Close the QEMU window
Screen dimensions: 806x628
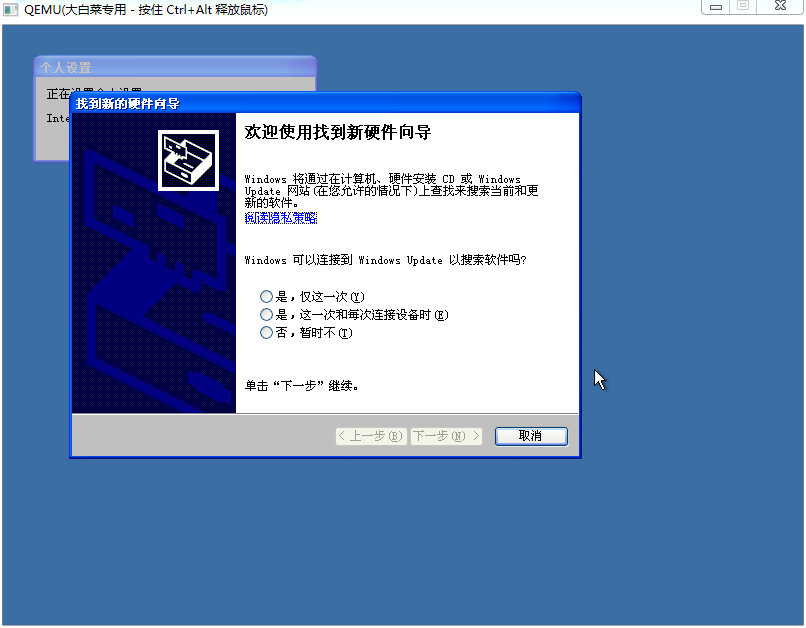point(779,6)
